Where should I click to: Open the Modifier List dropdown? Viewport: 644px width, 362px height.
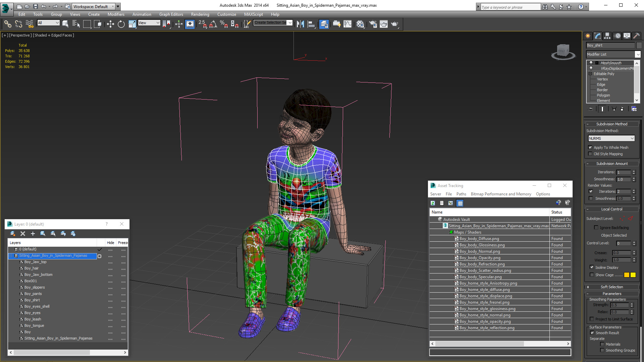[x=638, y=54]
